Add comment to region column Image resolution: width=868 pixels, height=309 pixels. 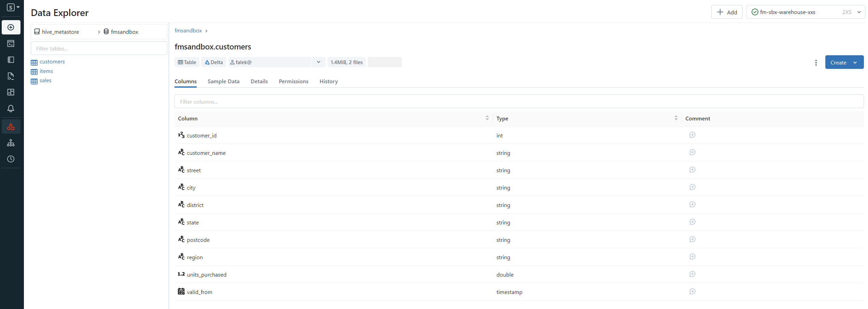tap(692, 256)
